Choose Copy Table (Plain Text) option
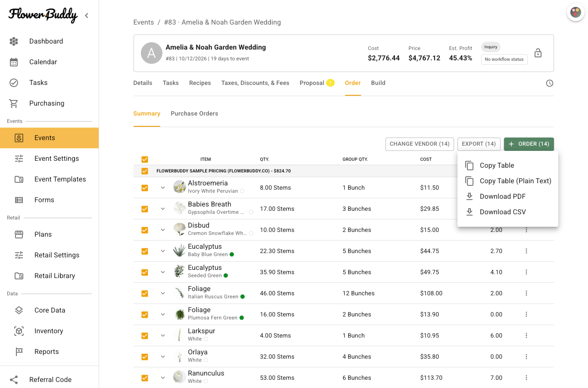Viewport: 588px width, 388px height. tap(508, 181)
